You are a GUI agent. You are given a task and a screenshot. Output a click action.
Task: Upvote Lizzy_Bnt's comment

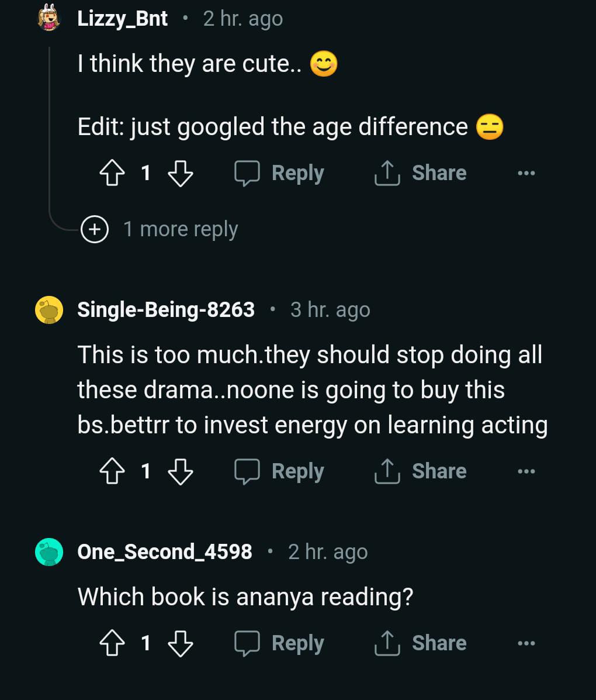113,173
